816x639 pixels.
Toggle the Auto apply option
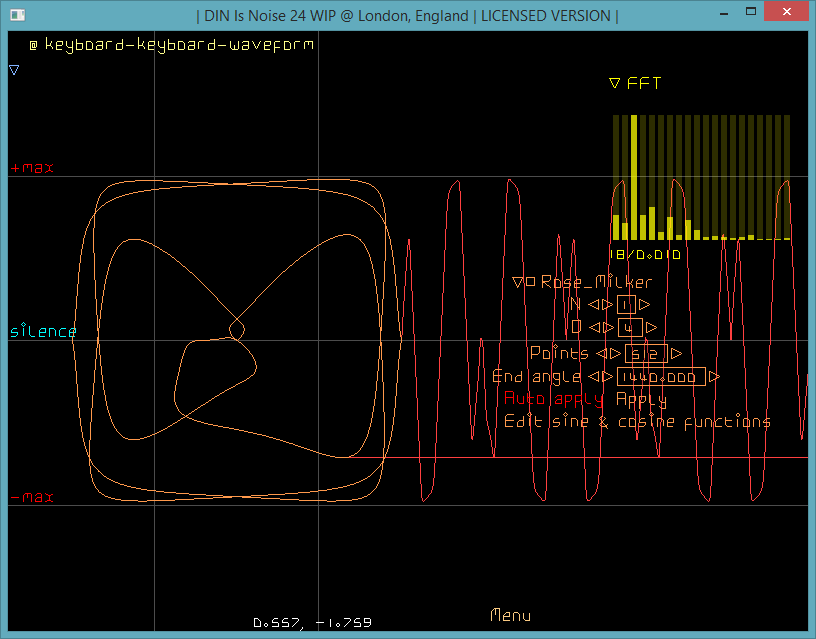pos(554,399)
